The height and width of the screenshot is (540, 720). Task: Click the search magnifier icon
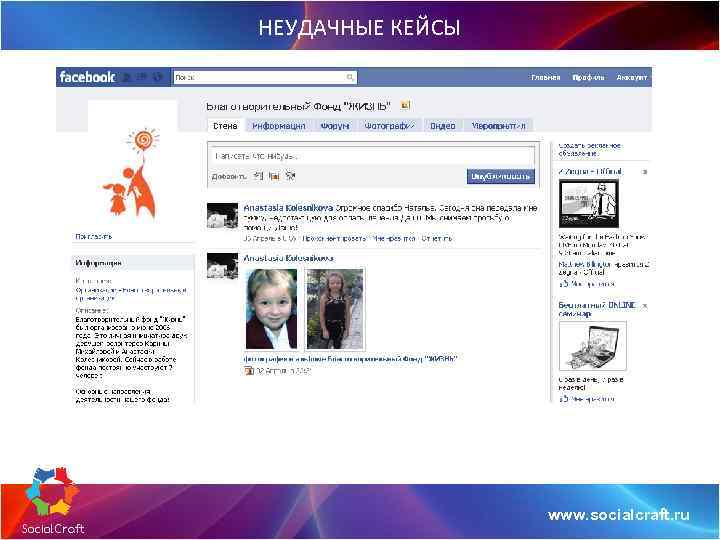pos(350,77)
